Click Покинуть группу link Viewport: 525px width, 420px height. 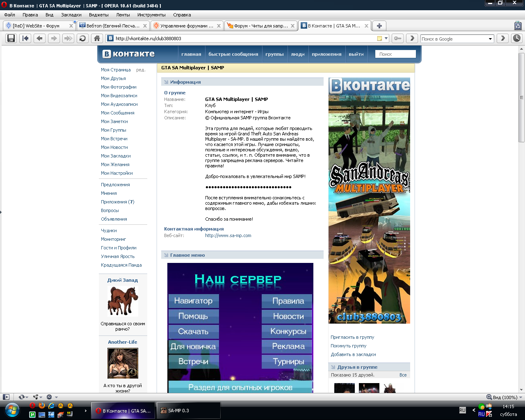pyautogui.click(x=349, y=346)
